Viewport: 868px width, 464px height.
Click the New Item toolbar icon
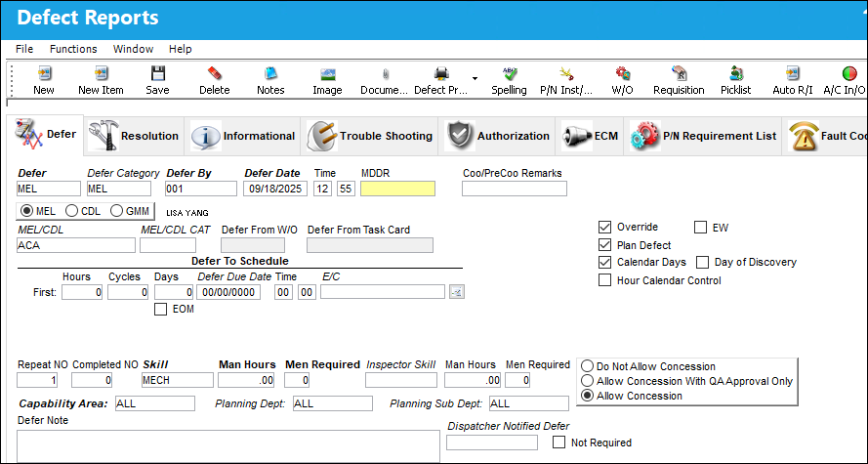(101, 73)
